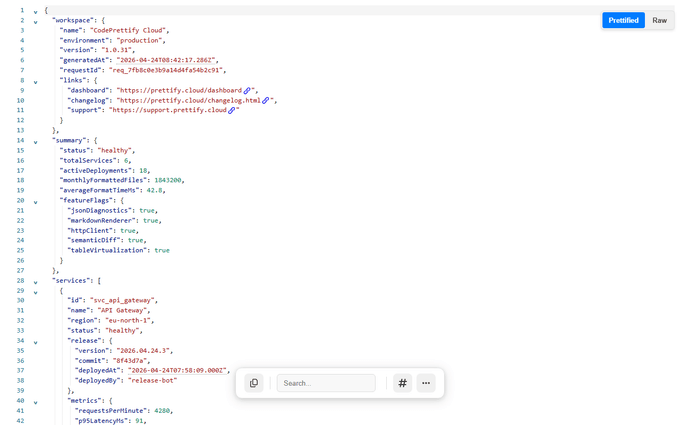Viewport: 680px width, 425px height.
Task: Open support.prettify.cloud link icon
Action: 232,110
